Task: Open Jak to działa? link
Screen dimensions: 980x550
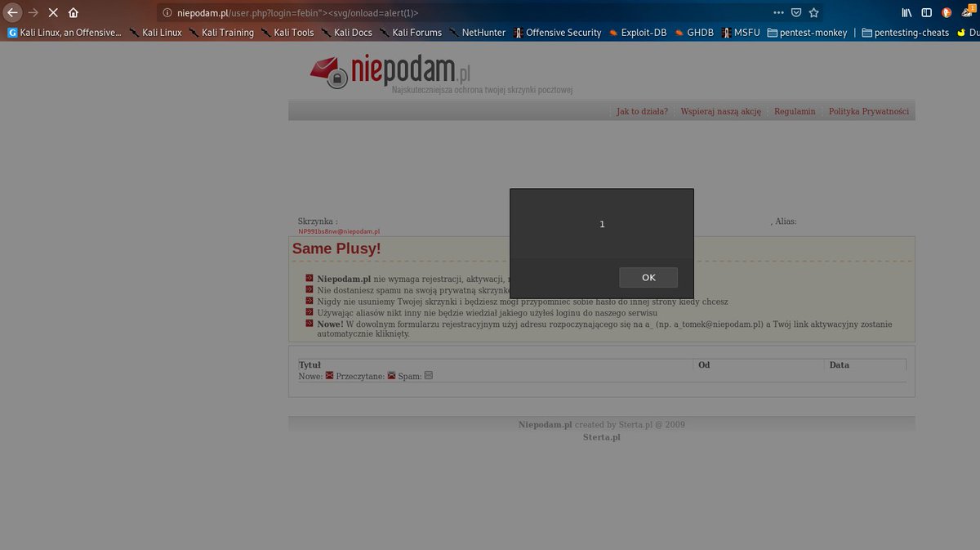Action: [642, 111]
